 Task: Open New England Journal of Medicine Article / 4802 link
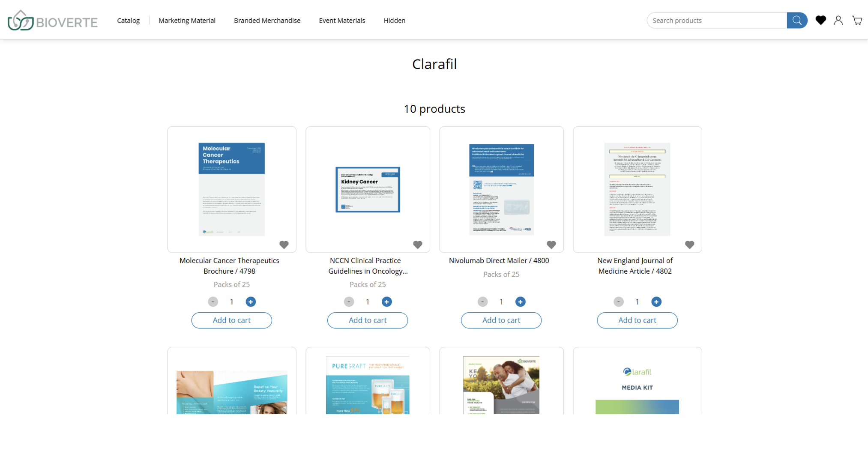(635, 266)
